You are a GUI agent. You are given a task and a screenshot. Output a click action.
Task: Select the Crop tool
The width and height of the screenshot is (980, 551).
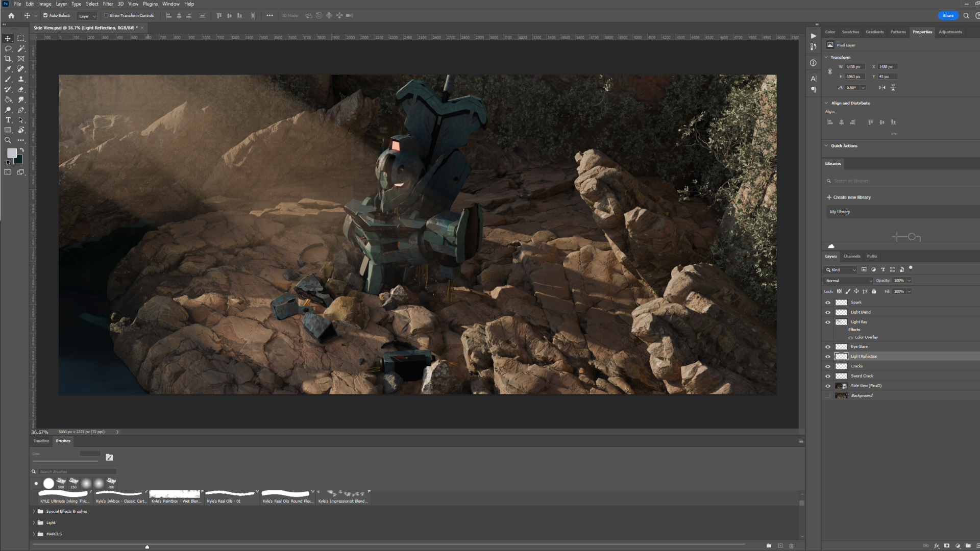(x=8, y=59)
